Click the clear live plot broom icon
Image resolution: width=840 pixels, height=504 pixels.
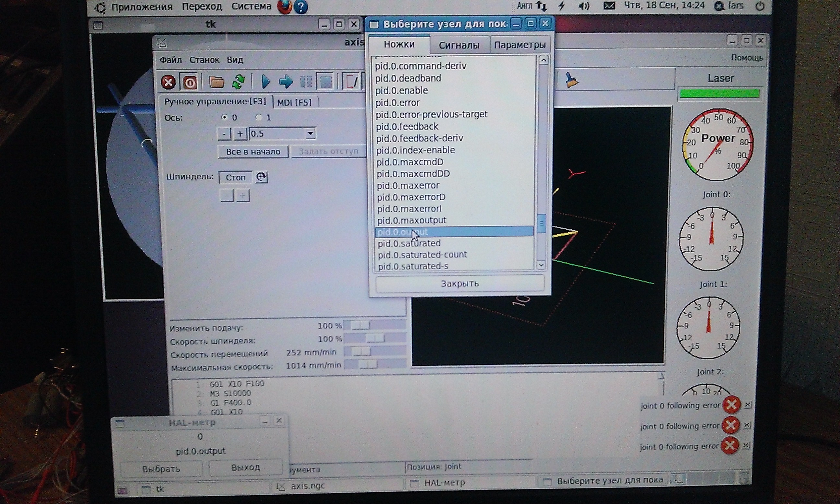[572, 81]
